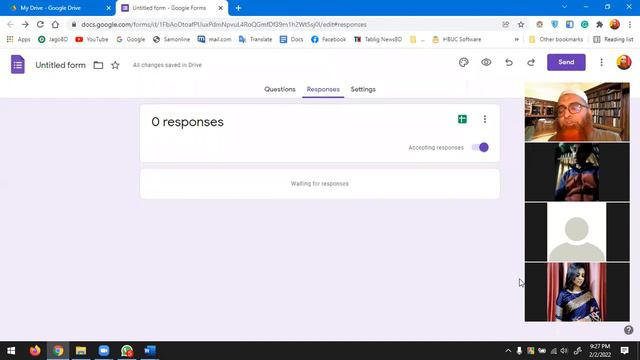Open the help question mark icon
The width and height of the screenshot is (640, 360).
[629, 330]
